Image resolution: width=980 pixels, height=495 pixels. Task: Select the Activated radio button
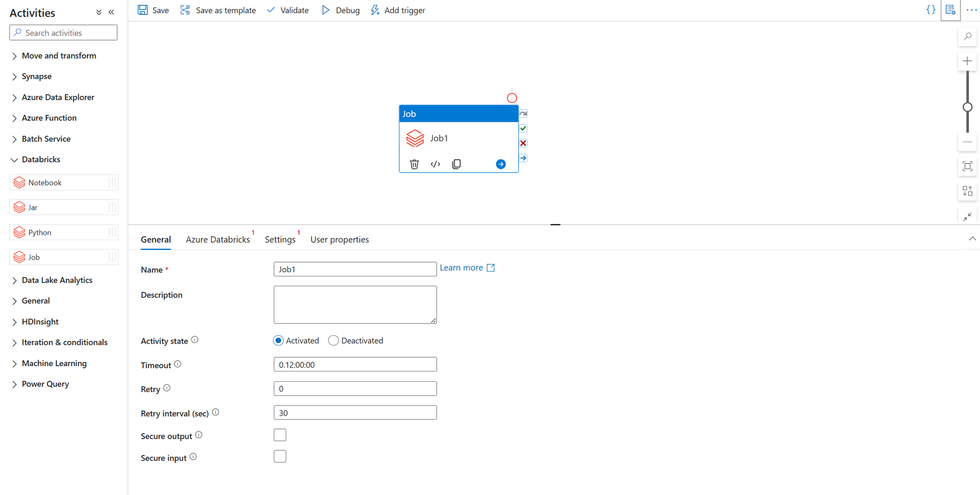(278, 341)
